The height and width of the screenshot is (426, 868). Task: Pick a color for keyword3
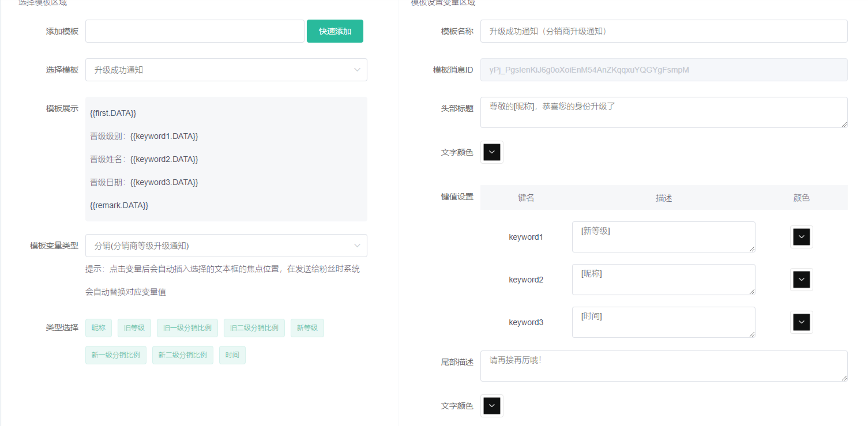[801, 322]
